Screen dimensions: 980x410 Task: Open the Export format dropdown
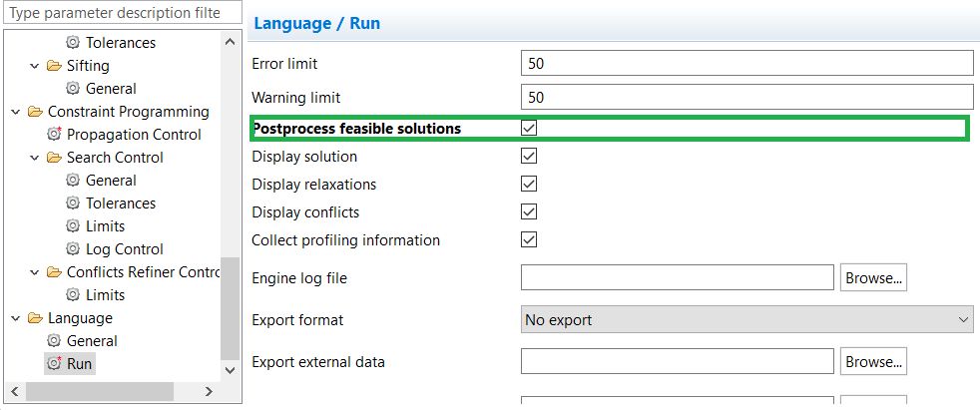point(747,320)
